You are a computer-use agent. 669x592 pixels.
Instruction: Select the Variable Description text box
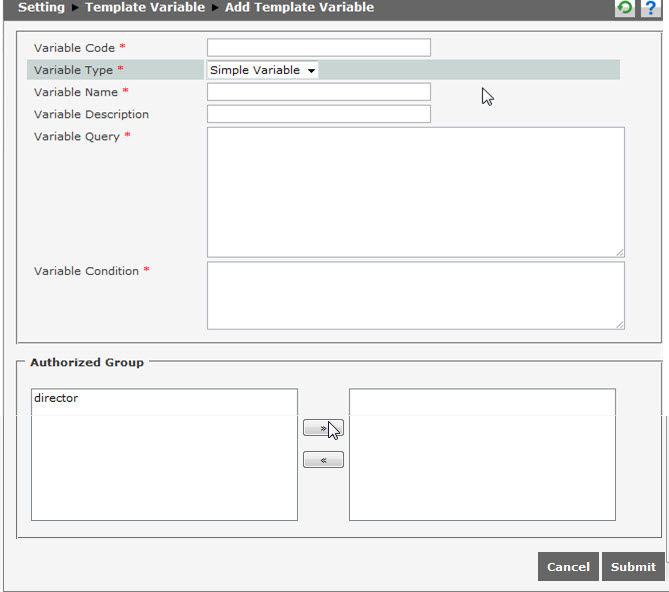[x=318, y=114]
